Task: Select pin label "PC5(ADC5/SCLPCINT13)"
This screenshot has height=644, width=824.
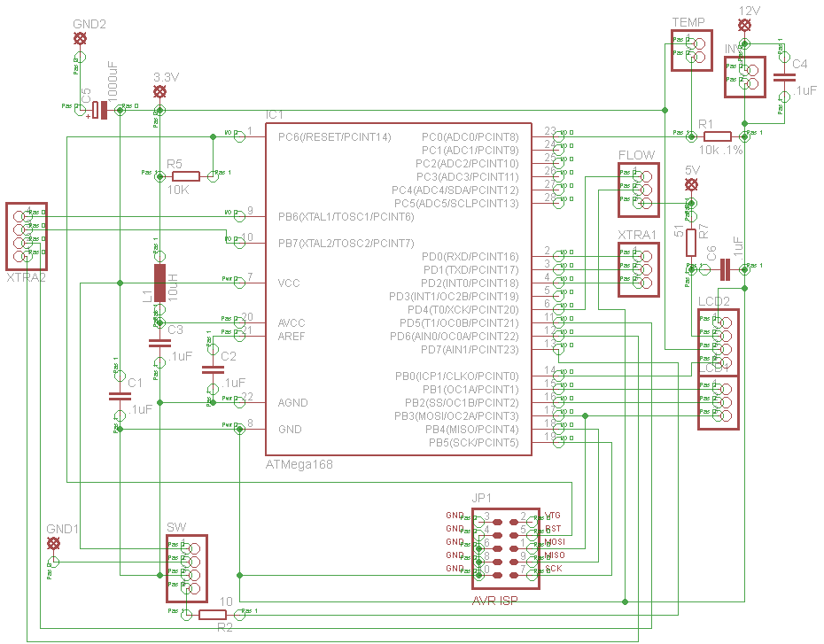Action: coord(456,203)
